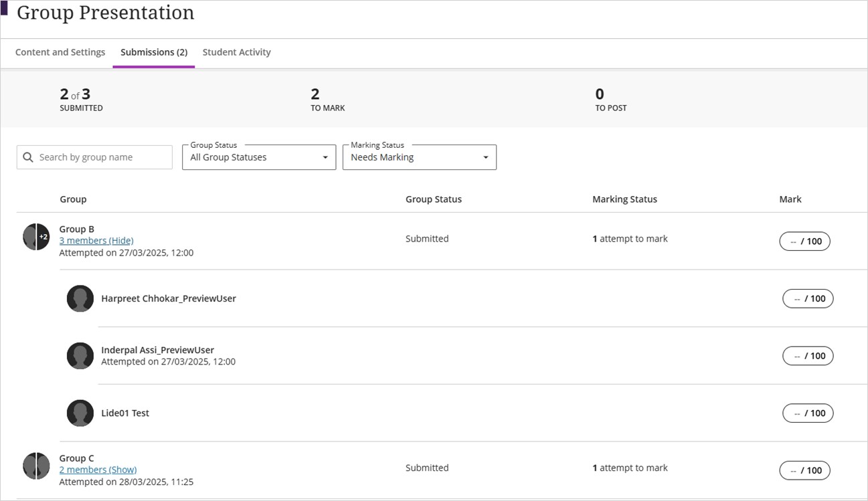Click the 2 of 3 Submitted count
Viewport: 868px width, 501px height.
tap(81, 99)
